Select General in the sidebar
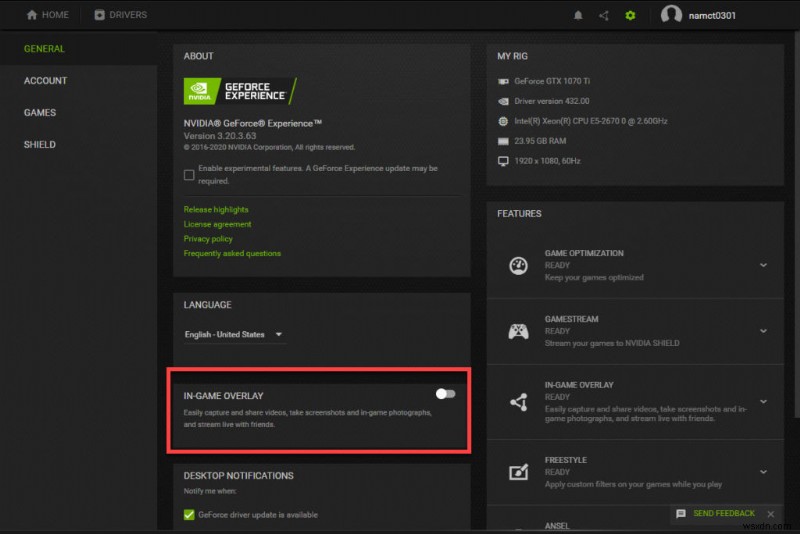800x534 pixels. pos(44,49)
